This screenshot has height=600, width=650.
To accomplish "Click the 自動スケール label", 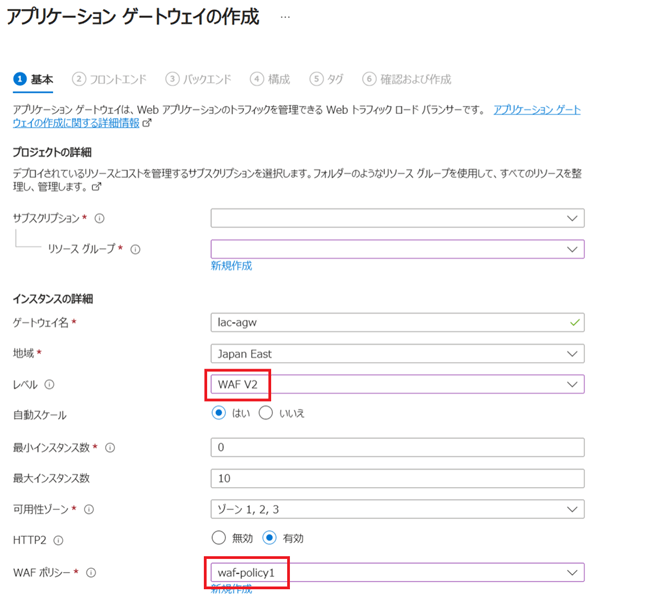I will 40,415.
